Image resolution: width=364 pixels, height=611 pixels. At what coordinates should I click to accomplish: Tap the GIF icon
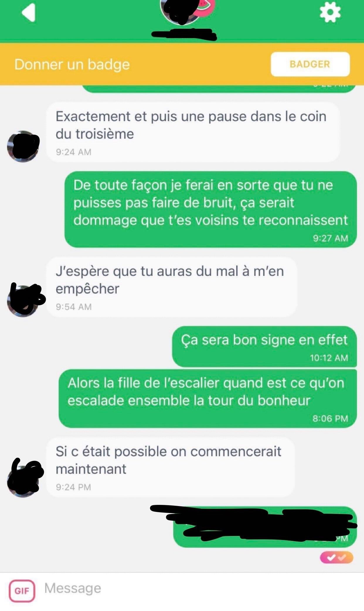22,591
